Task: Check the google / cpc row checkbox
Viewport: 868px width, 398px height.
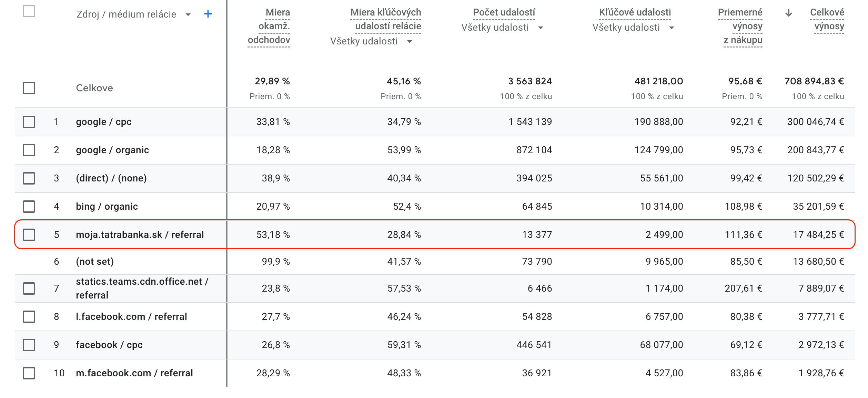Action: pos(29,122)
